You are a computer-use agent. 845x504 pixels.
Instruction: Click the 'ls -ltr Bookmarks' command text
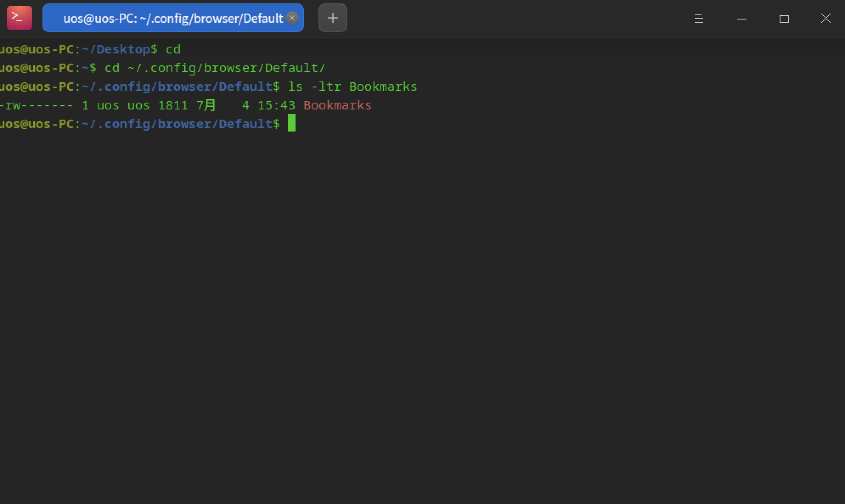coord(352,87)
